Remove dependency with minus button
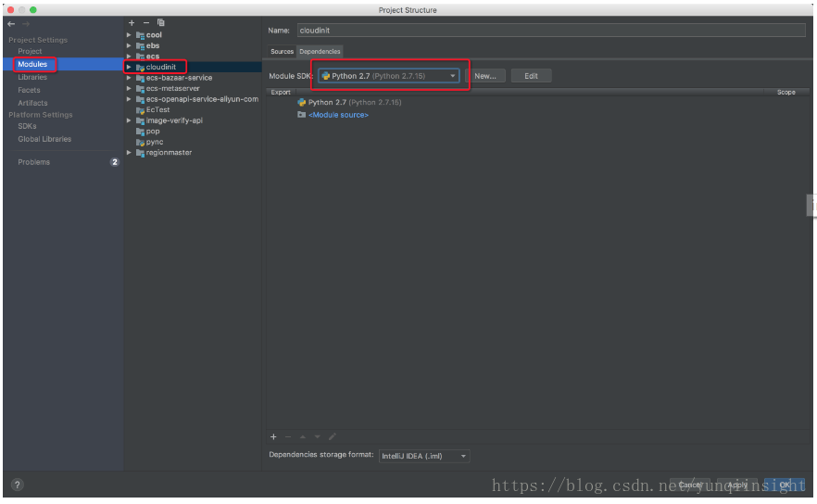The width and height of the screenshot is (817, 504). coord(287,436)
